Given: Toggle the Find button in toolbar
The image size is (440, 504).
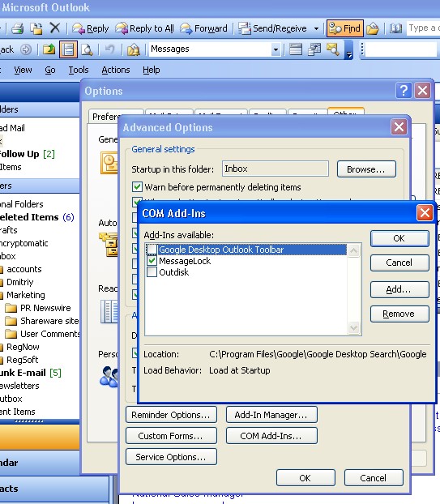Looking at the screenshot, I should pyautogui.click(x=345, y=28).
